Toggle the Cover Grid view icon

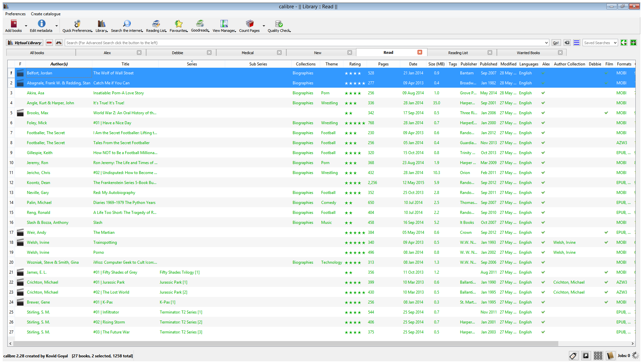coord(598,356)
